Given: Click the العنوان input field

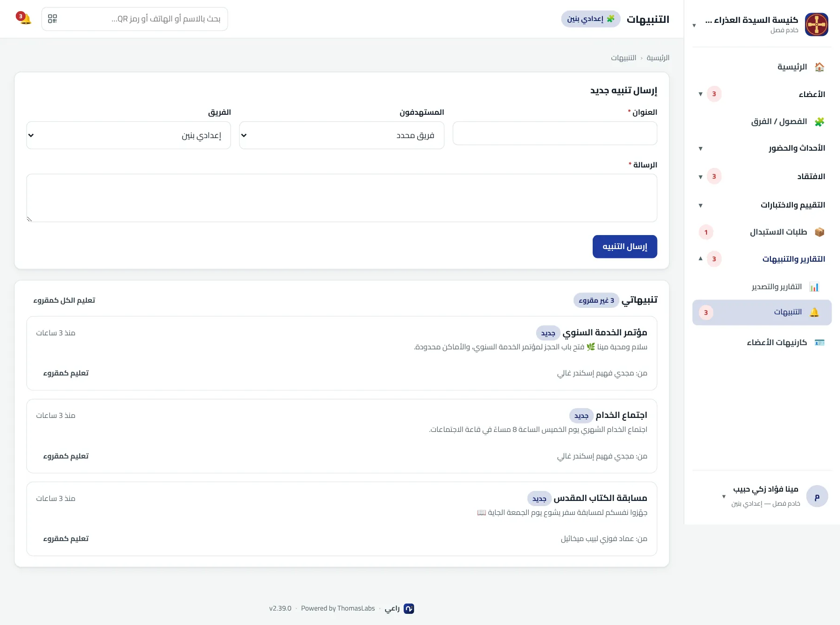Looking at the screenshot, I should coord(555,133).
